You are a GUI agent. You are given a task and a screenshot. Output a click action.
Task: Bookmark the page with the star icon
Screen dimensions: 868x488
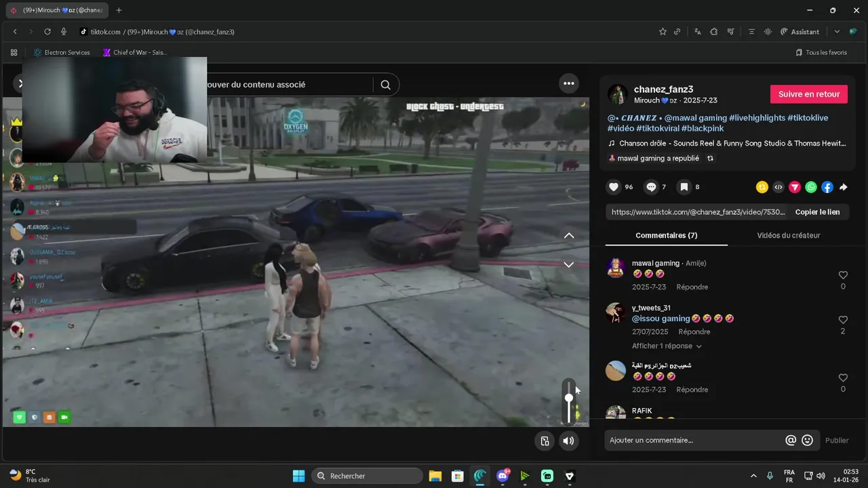(x=663, y=32)
